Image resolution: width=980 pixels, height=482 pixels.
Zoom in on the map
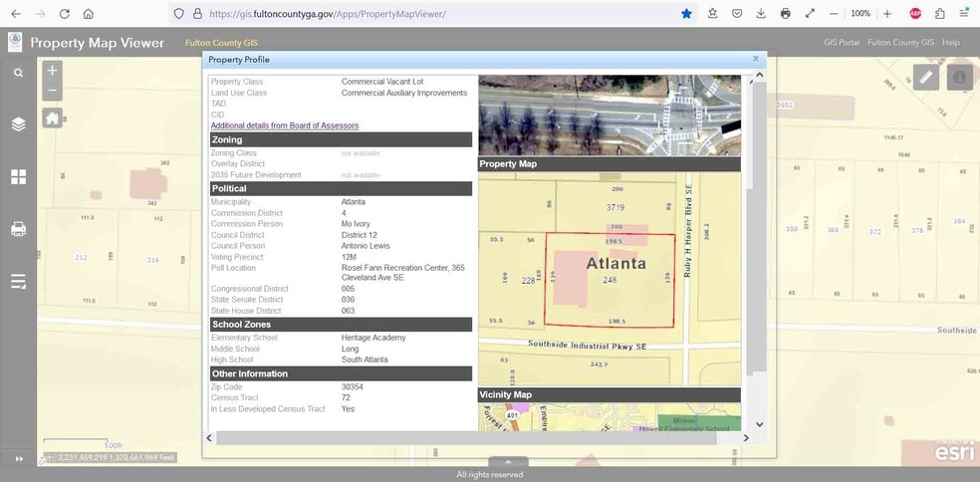coord(52,71)
